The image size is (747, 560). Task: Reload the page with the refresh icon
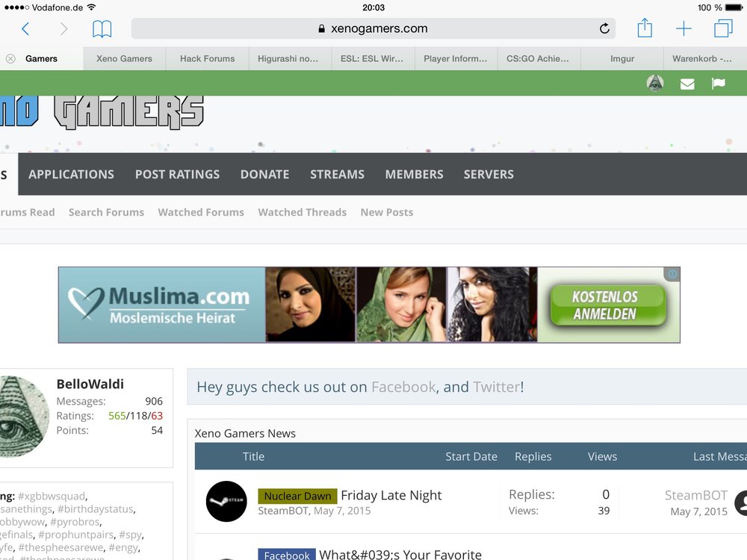coord(604,28)
